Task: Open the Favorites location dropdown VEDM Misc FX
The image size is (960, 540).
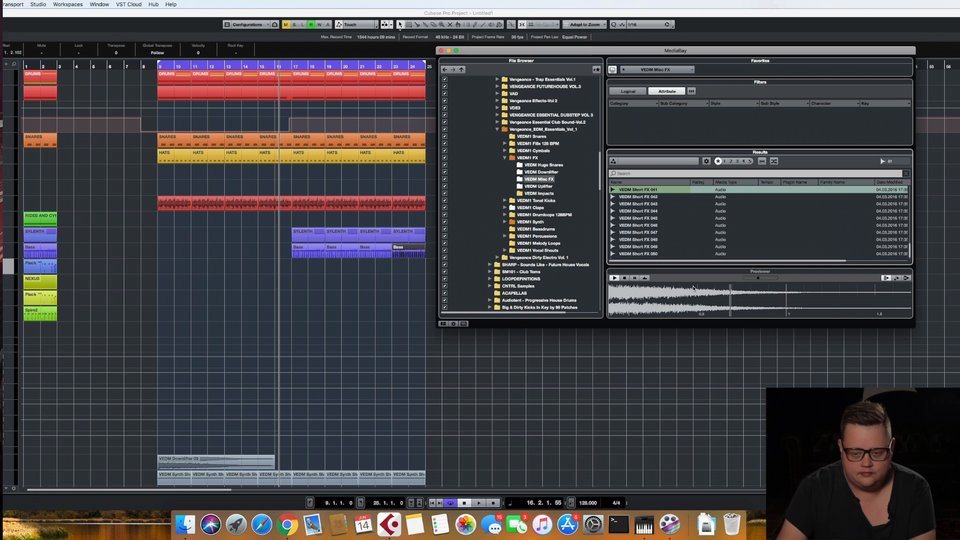Action: coord(657,70)
